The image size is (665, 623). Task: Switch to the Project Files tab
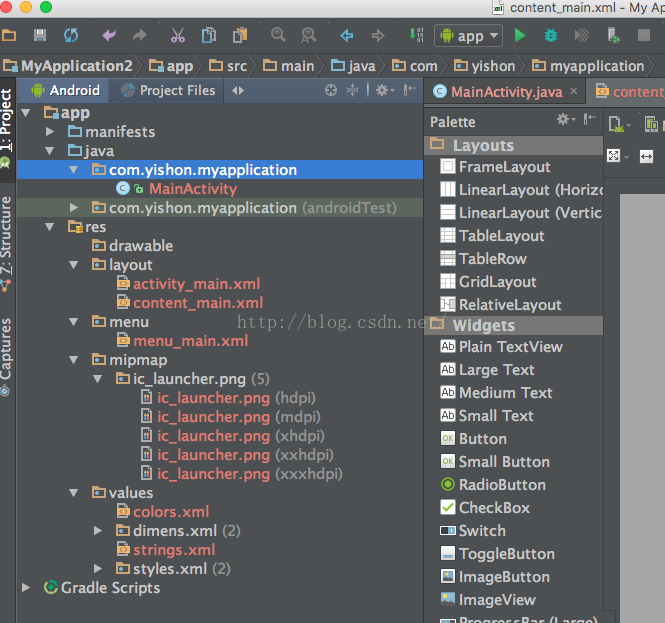point(168,90)
